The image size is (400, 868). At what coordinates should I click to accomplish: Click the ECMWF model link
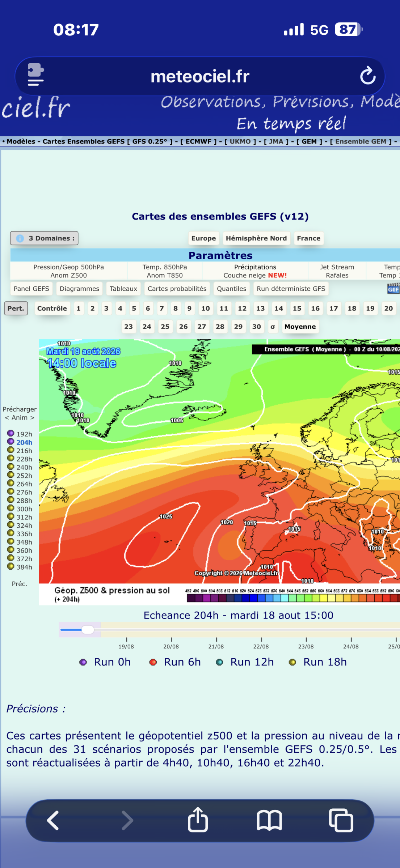tap(199, 141)
